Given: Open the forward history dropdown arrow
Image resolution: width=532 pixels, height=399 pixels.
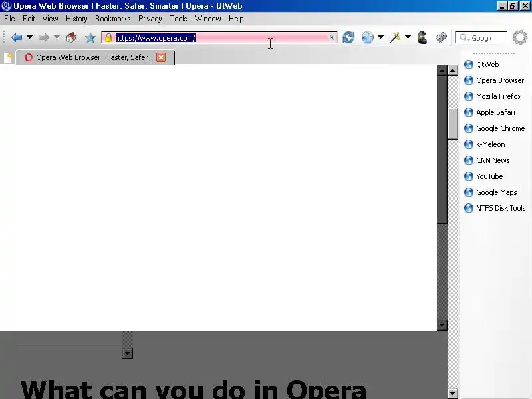Looking at the screenshot, I should pos(57,37).
